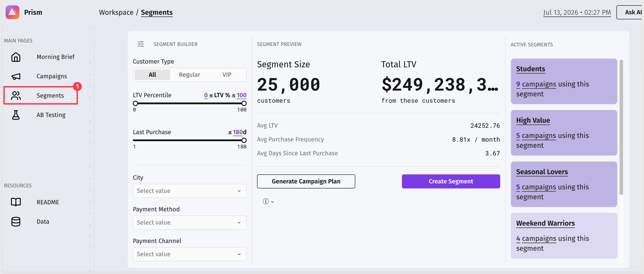Click the Segments people icon
644x274 pixels.
tap(16, 96)
